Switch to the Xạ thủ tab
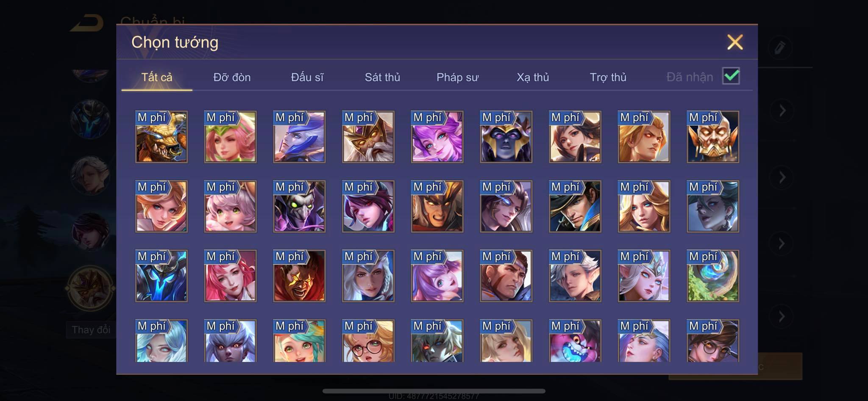 (533, 77)
